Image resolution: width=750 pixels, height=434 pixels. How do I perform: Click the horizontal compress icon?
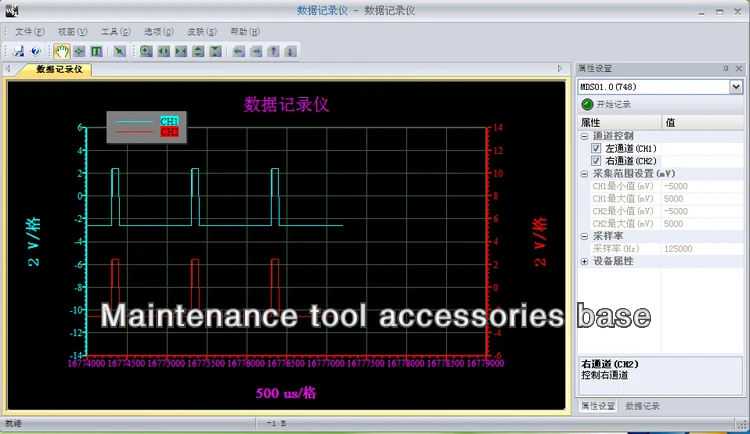[x=181, y=51]
